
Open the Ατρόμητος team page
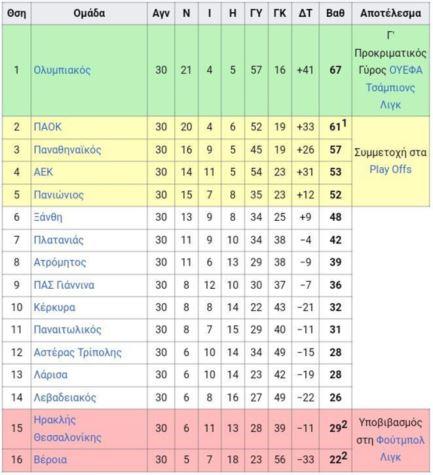[60, 262]
